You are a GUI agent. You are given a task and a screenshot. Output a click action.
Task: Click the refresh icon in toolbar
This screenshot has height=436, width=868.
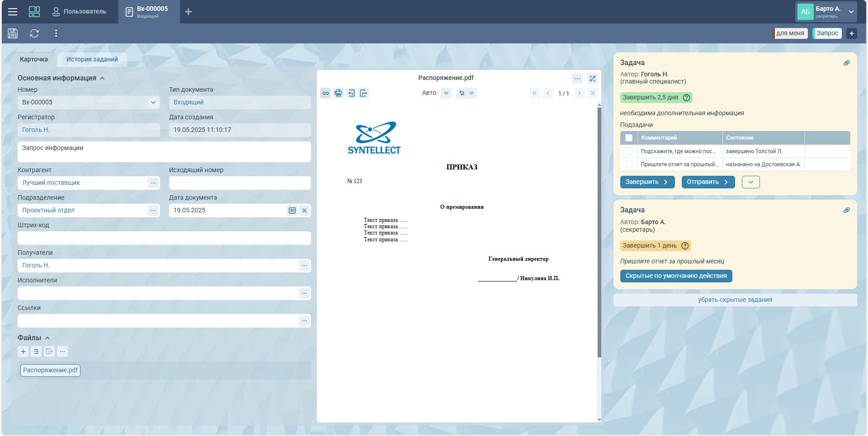[x=34, y=33]
